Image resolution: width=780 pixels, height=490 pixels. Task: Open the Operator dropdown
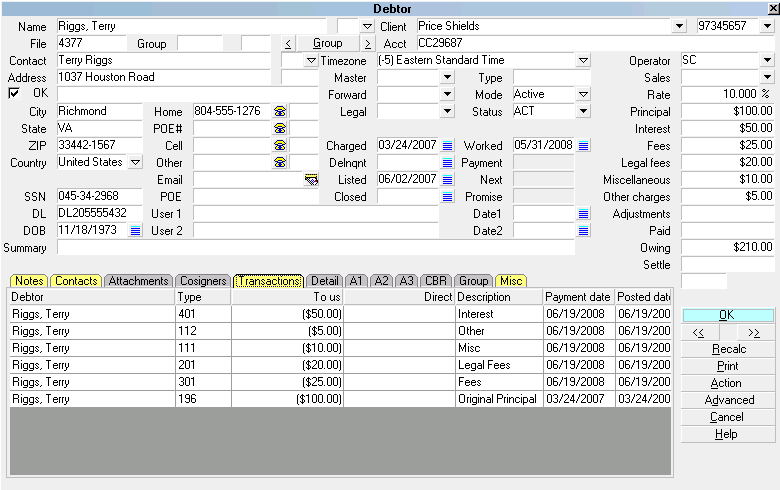(767, 61)
